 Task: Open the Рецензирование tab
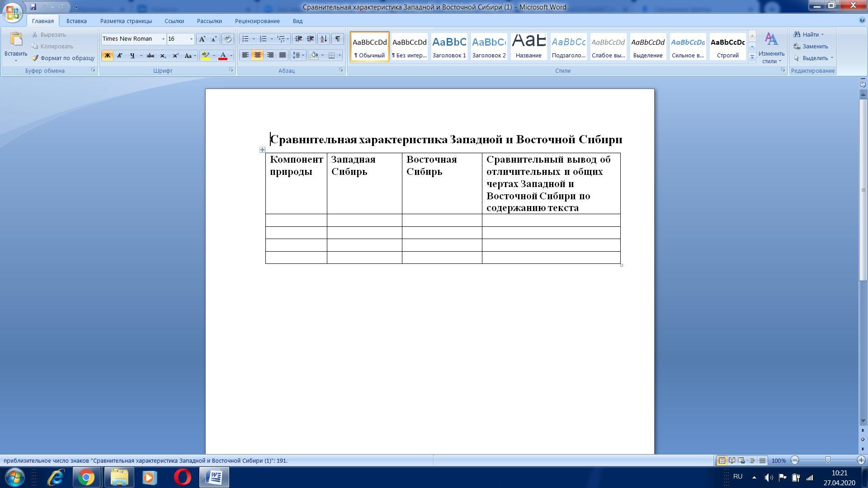(x=257, y=21)
